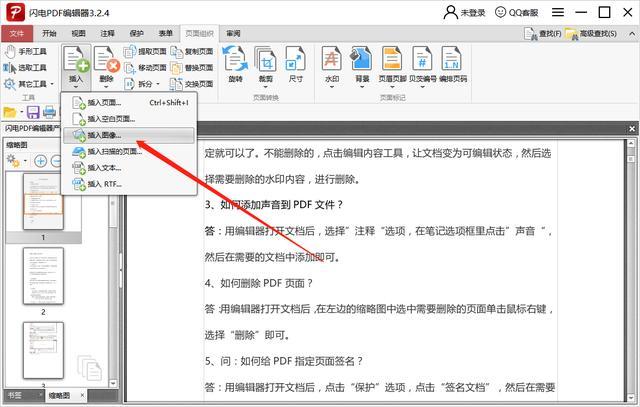Image resolution: width=640 pixels, height=407 pixels.
Task: Choose 插入 RTF... from the menu
Action: tap(129, 184)
